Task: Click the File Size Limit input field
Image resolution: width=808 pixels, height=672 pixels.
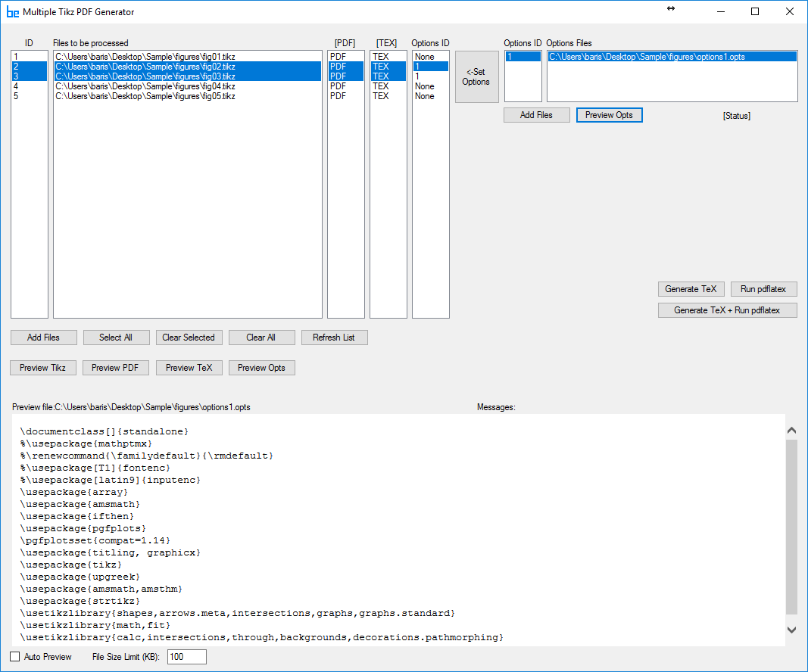Action: [186, 657]
